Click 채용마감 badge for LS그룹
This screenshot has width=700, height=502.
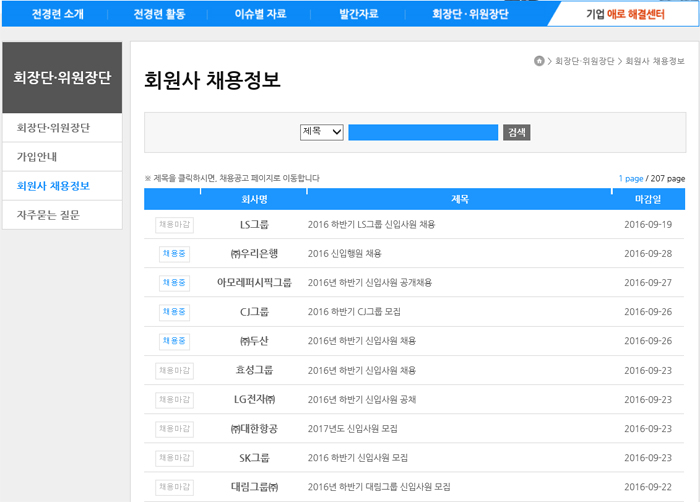point(174,225)
